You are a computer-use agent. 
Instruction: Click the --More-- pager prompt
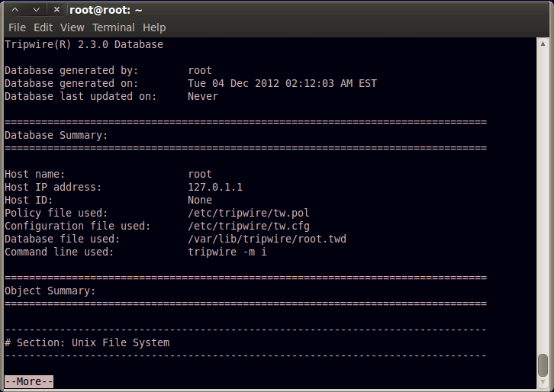click(29, 381)
